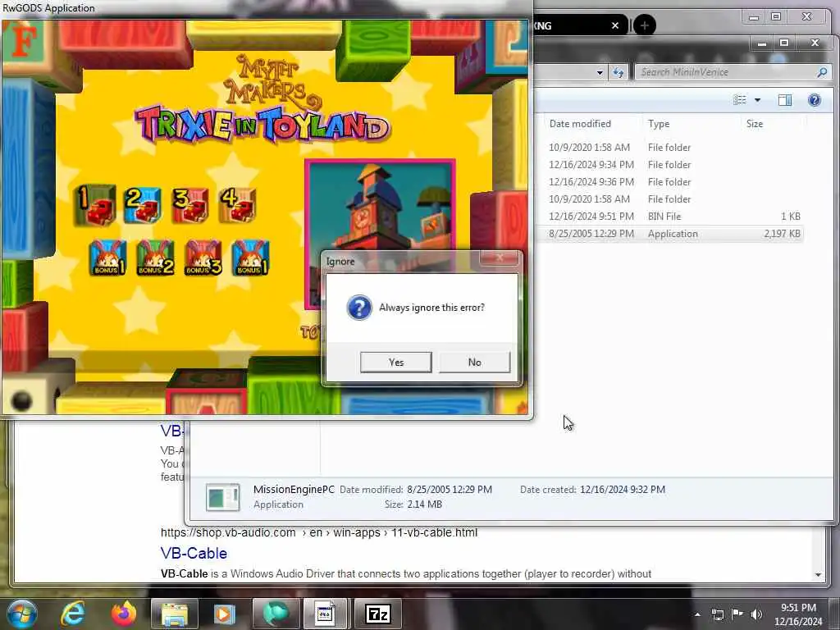Click the search magnifier icon in Explorer
Image resolution: width=840 pixels, height=630 pixels.
tap(822, 72)
